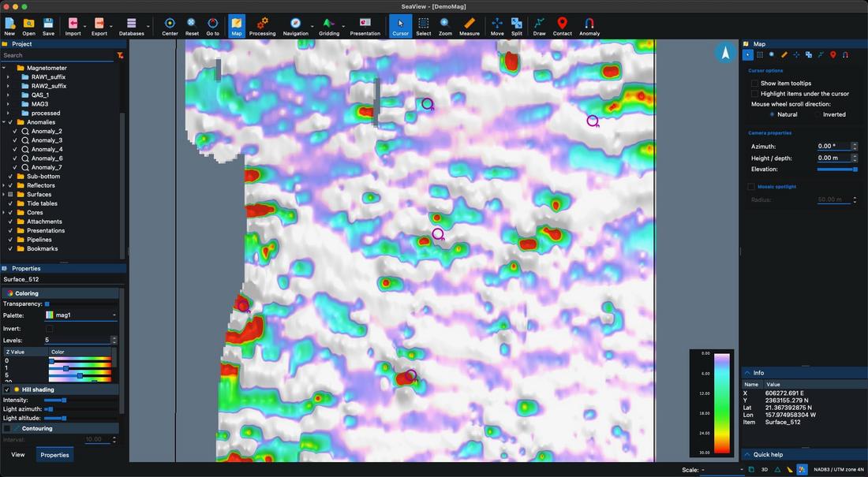This screenshot has height=477, width=868.
Task: Expand the Cores folder
Action: point(4,213)
